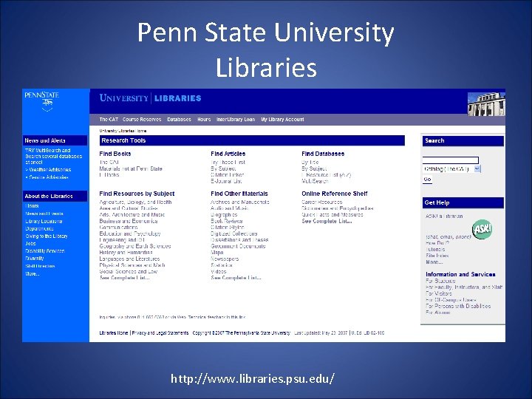
Task: Open the News and Events sidebar link
Action: [x=44, y=214]
